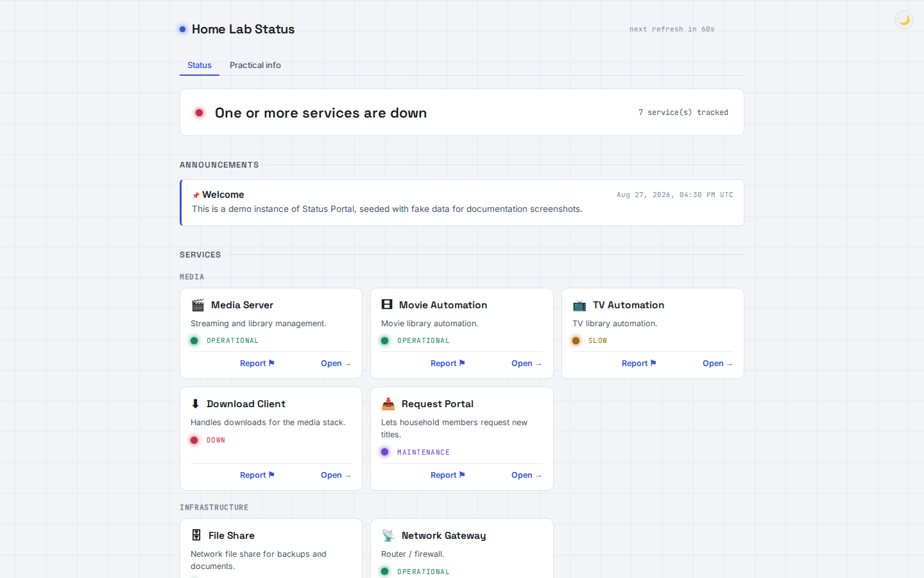Toggle dark mode with the moon icon
The image size is (924, 578).
[904, 20]
